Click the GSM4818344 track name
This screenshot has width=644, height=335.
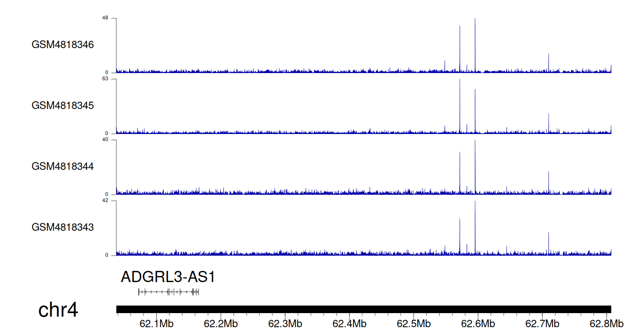[63, 166]
